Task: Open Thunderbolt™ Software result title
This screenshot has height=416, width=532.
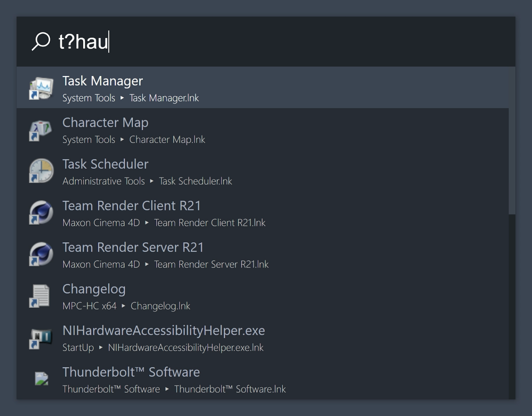Action: [131, 372]
